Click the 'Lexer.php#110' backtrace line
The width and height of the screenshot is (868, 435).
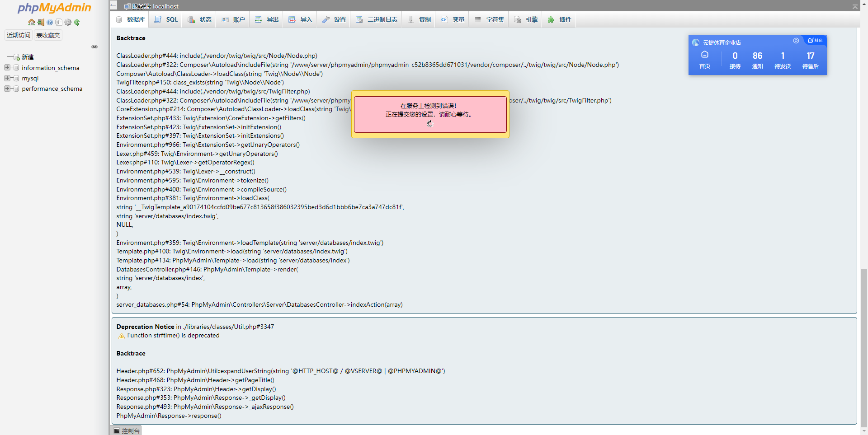185,163
